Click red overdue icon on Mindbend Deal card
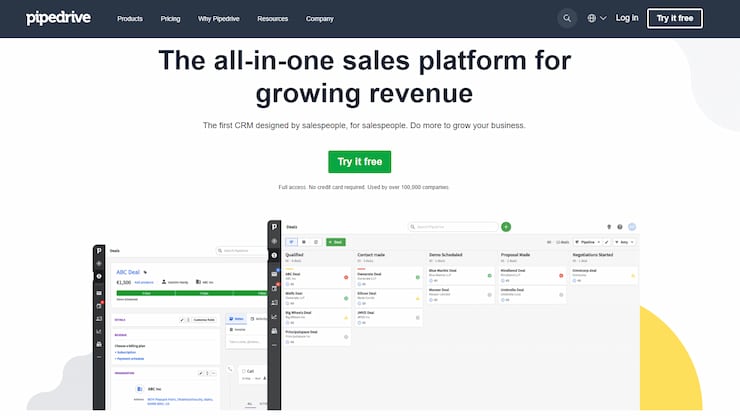 click(x=561, y=275)
